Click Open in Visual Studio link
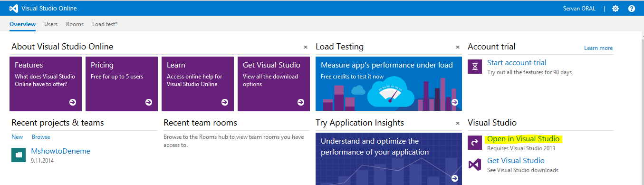The width and height of the screenshot is (644, 185). click(x=523, y=139)
